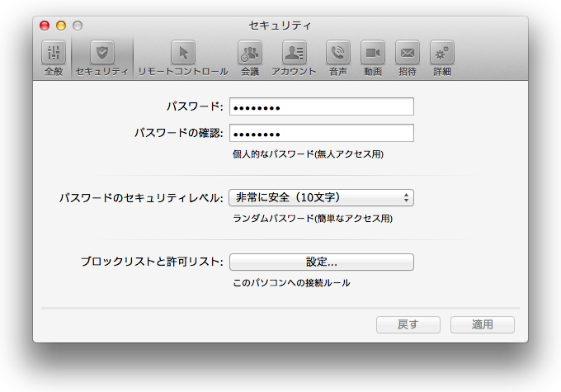Click the 設定... button for block list
This screenshot has width=561, height=392.
[x=322, y=262]
